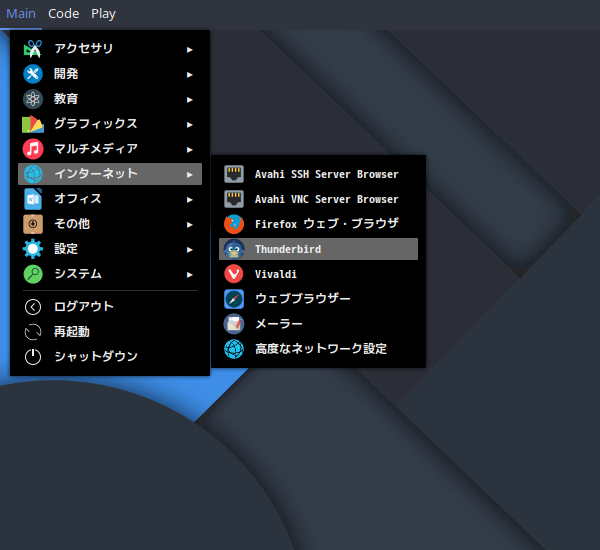Click the Avahi SSH Server Browser network icon
The height and width of the screenshot is (550, 600).
coord(234,174)
